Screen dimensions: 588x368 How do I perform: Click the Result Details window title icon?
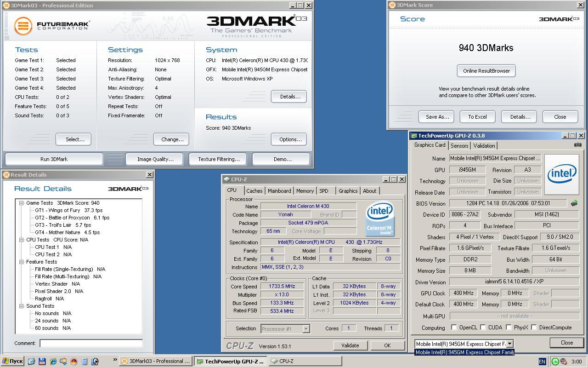coord(6,175)
